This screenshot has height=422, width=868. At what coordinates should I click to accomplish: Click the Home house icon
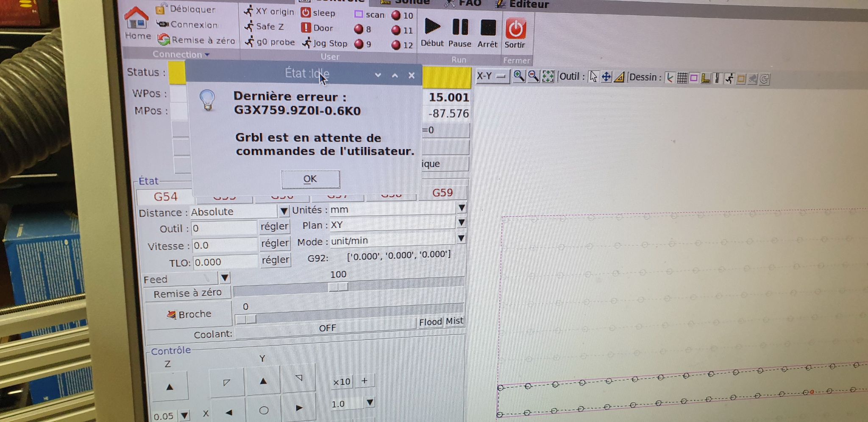point(136,19)
